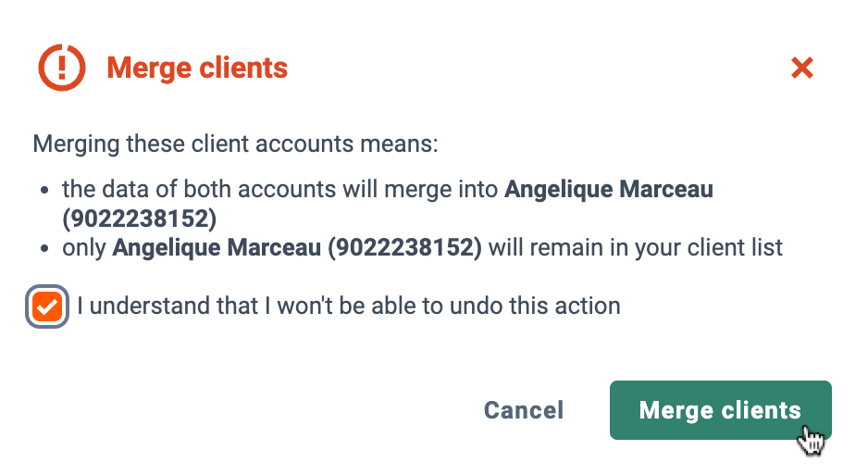The height and width of the screenshot is (475, 868).
Task: Click 'Merging these client accounts means:' text
Action: pos(235,144)
